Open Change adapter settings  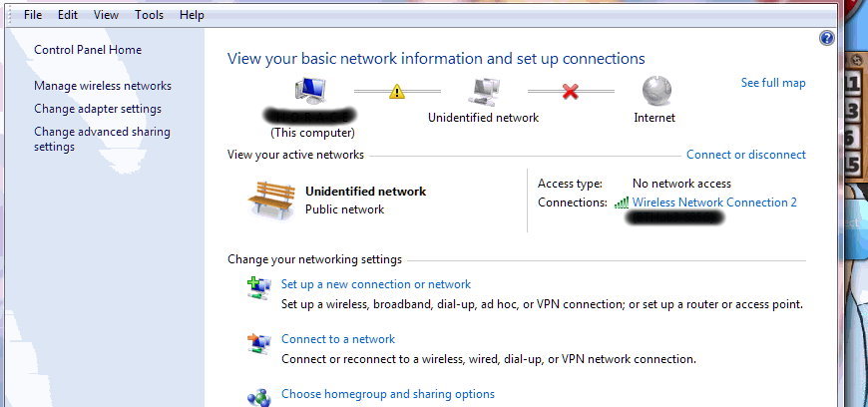click(98, 109)
